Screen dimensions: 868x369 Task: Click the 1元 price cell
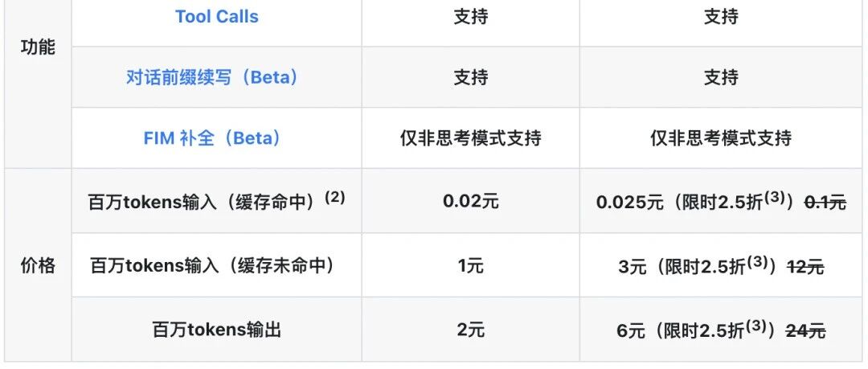coord(470,265)
